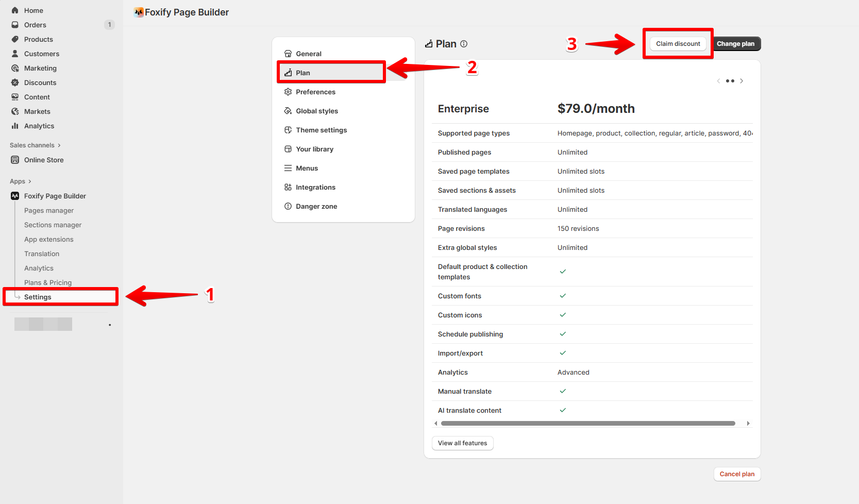Screen dimensions: 859x504
Task: Click the plan table horizontal scrollbar thumb
Action: (x=588, y=424)
